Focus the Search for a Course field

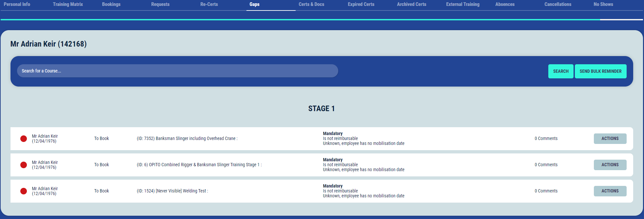point(177,71)
